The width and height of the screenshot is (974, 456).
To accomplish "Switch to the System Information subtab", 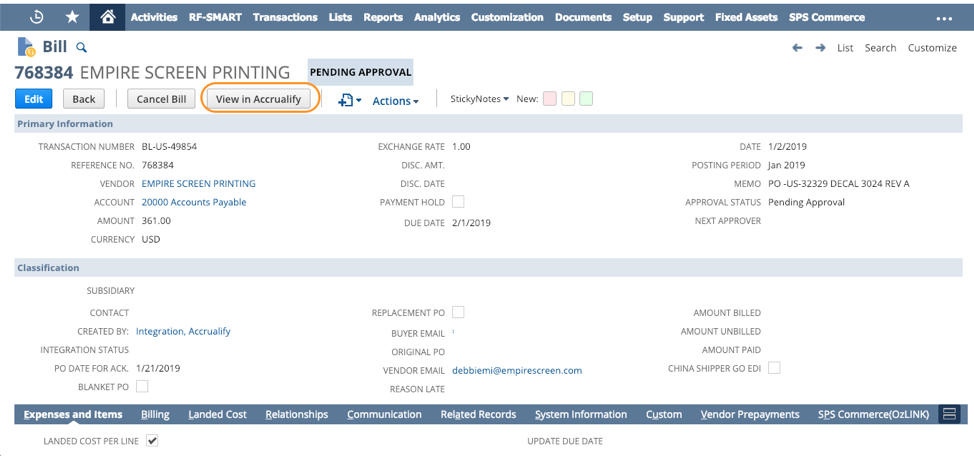I will click(581, 414).
